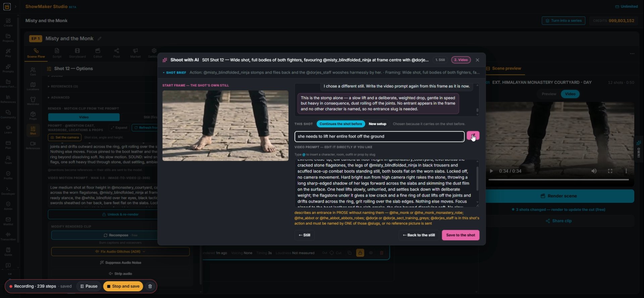Click the 'Render scene' button
Screen dimensions: 644x298
coord(559,196)
